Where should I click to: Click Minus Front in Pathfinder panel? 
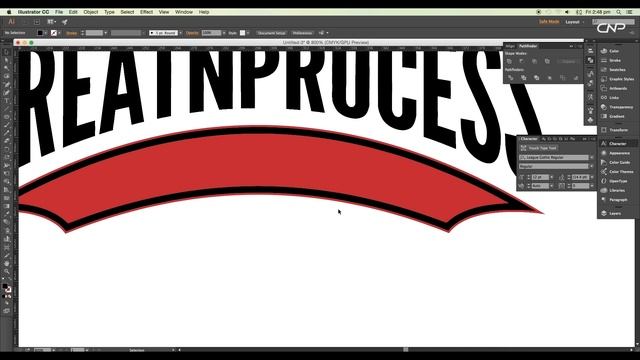click(x=522, y=61)
